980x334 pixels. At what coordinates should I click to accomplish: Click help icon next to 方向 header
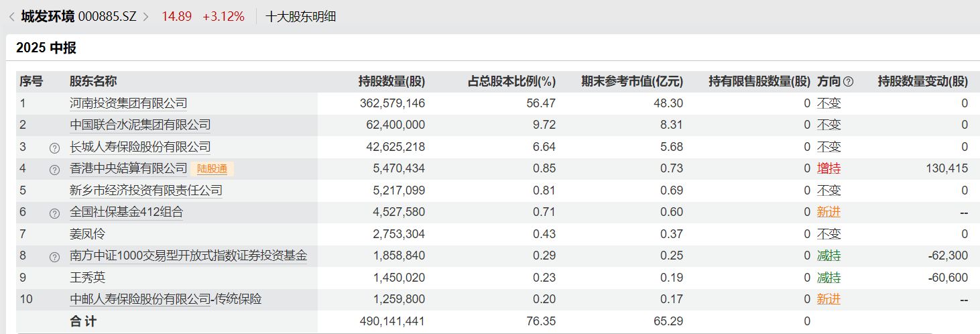(x=848, y=82)
